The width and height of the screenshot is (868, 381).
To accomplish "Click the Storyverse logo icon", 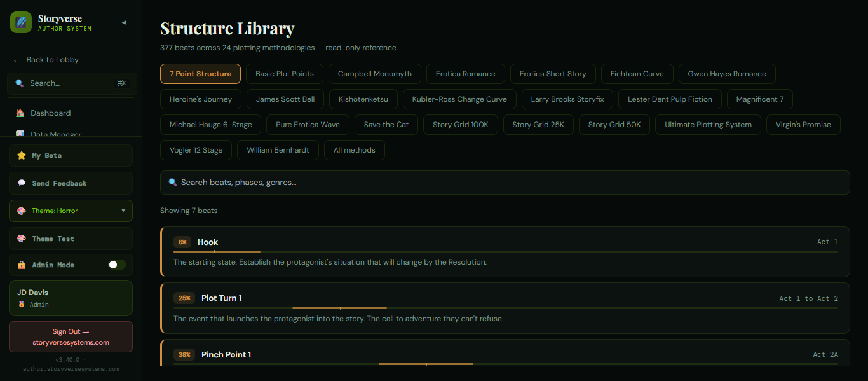I will coord(21,22).
